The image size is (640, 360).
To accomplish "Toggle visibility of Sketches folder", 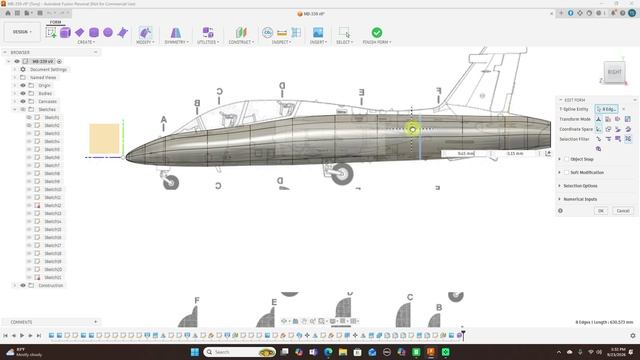I will (x=23, y=109).
